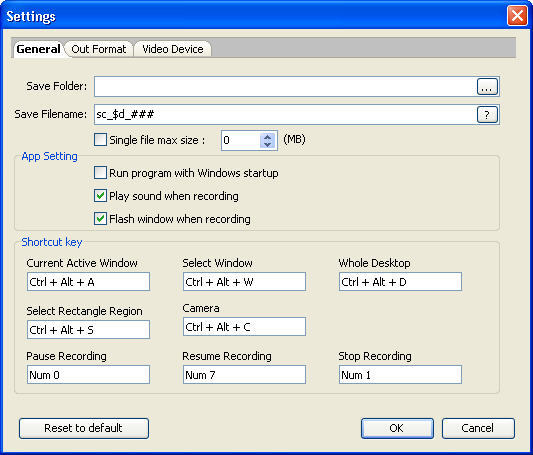Click the Save Folder text field
533x455 pixels.
[x=285, y=86]
